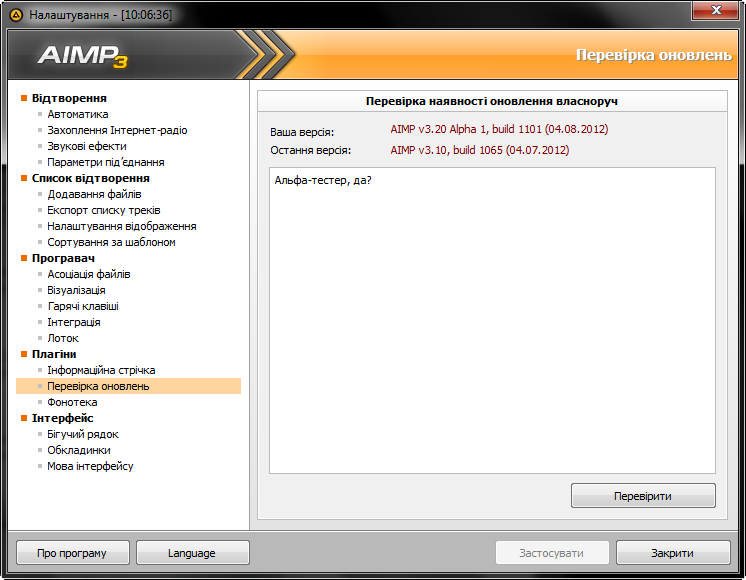Click the Ваша версія label
746x580 pixels.
(302, 132)
